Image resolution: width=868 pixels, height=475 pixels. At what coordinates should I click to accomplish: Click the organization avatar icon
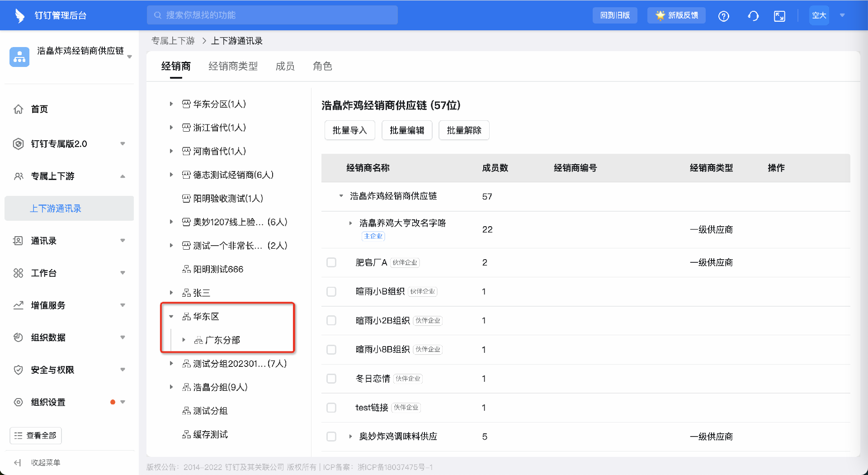[19, 57]
